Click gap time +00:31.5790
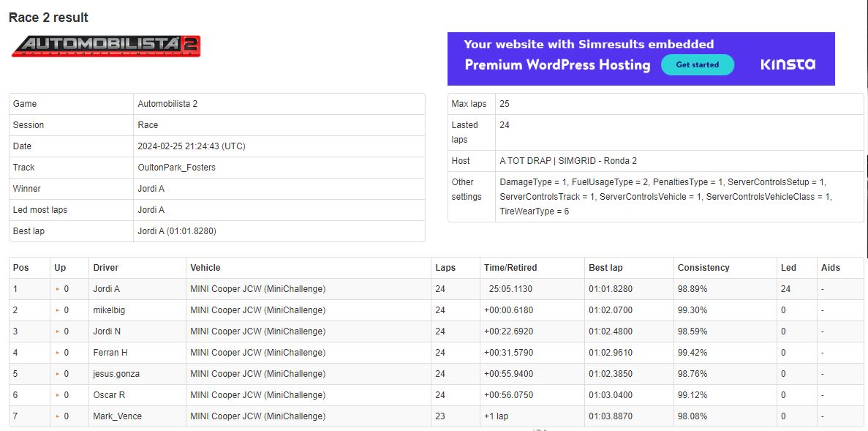The height and width of the screenshot is (431, 868). pos(509,352)
